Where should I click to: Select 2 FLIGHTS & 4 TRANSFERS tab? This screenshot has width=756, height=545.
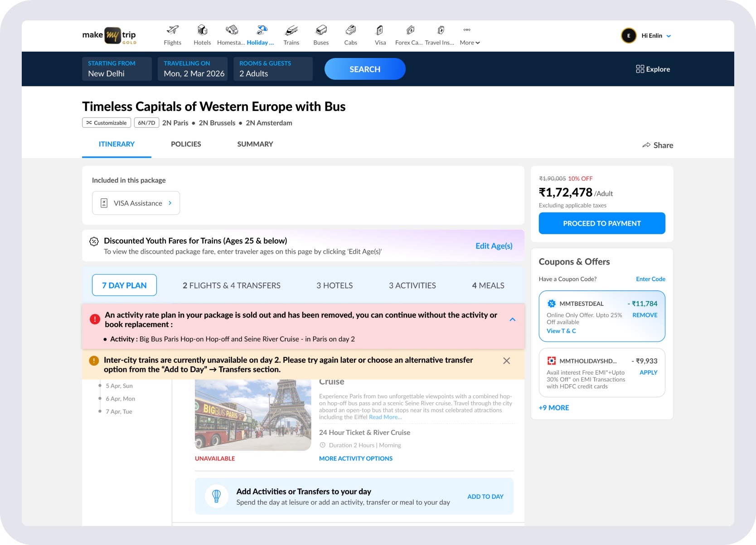coord(232,285)
